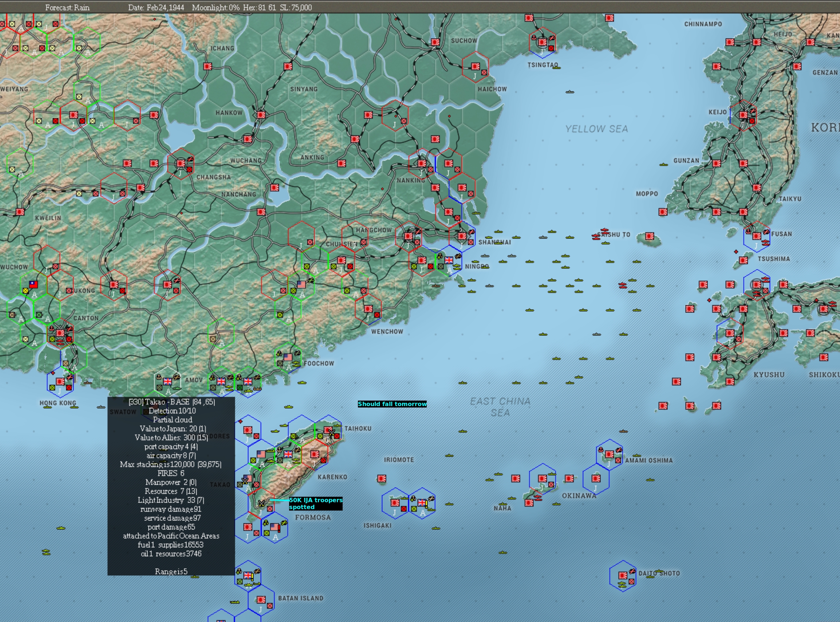Viewport: 840px width, 622px height.
Task: Select the US flag on northwest Formosa
Action: (x=261, y=454)
